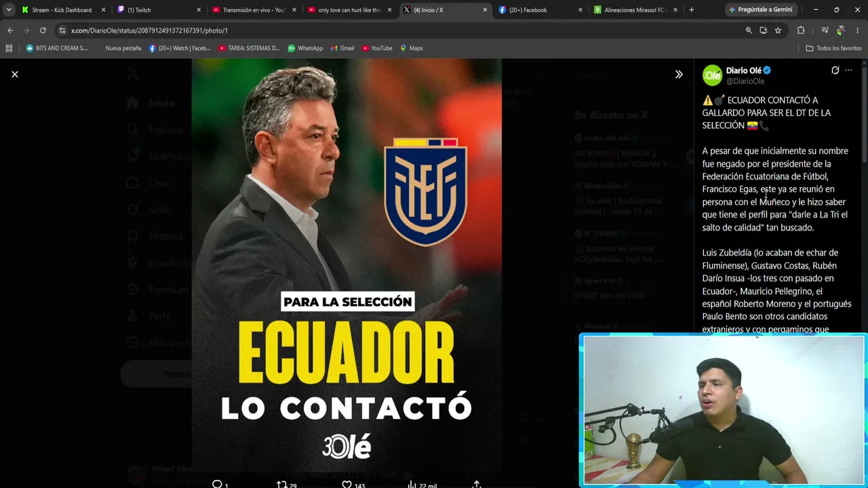Open the Watch | Facebook bookmark
Viewport: 868px width, 488px height.
click(180, 48)
